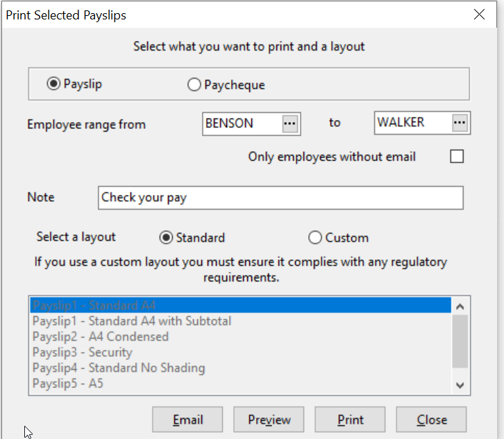504x439 pixels.
Task: Open employee lookup for BENSON field
Action: [x=289, y=123]
